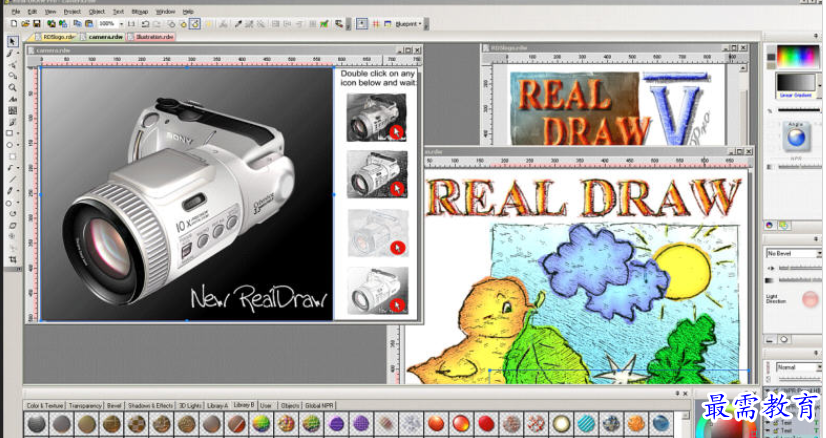The height and width of the screenshot is (438, 826).
Task: Switch to Library A tab
Action: pos(217,406)
